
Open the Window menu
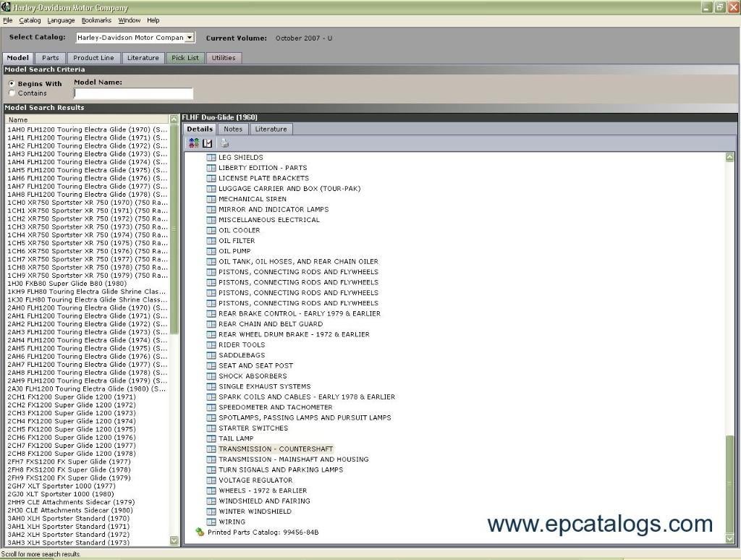129,20
